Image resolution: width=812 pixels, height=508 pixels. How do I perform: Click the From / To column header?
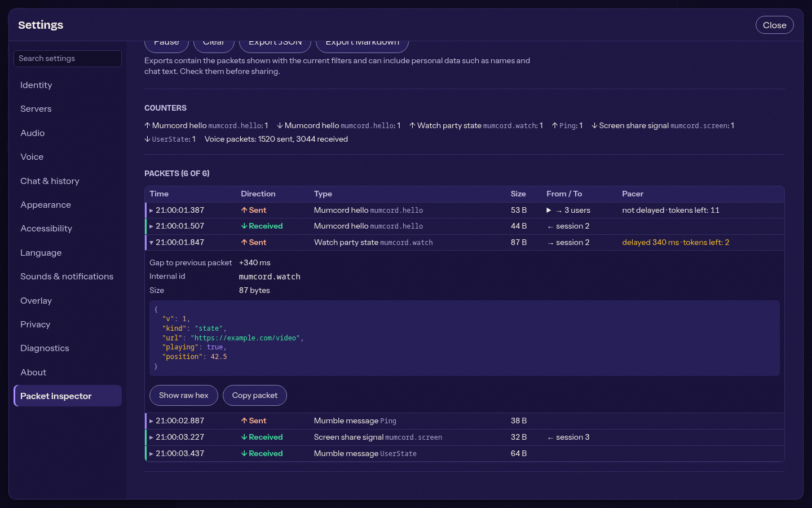pyautogui.click(x=564, y=194)
